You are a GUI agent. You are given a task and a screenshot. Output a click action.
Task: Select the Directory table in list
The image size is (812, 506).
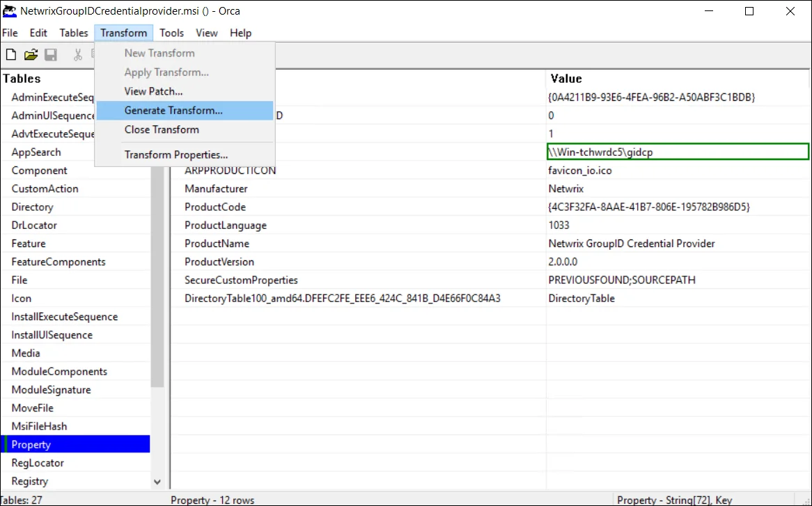(x=32, y=207)
